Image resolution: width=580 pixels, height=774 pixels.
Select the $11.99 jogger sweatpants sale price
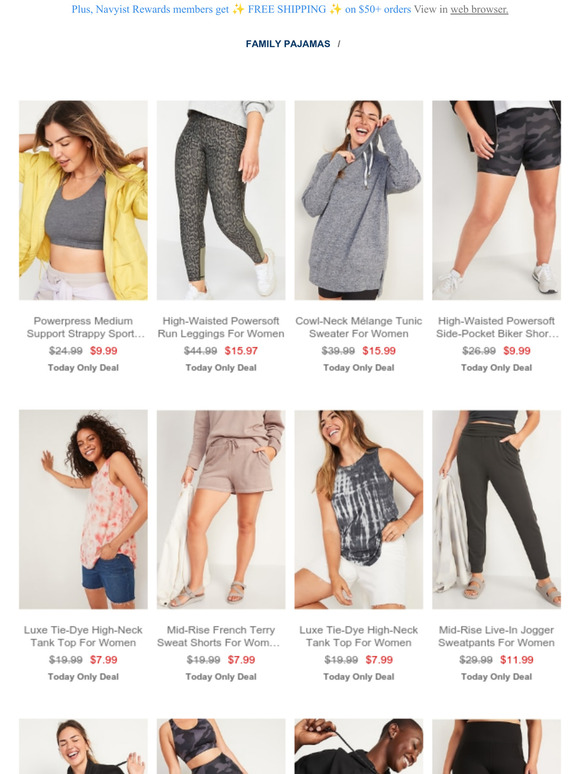pos(517,660)
